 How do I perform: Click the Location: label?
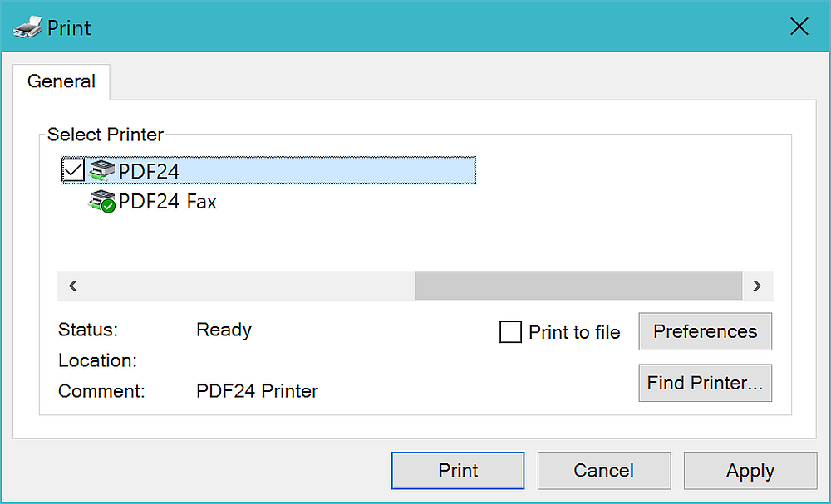(97, 360)
